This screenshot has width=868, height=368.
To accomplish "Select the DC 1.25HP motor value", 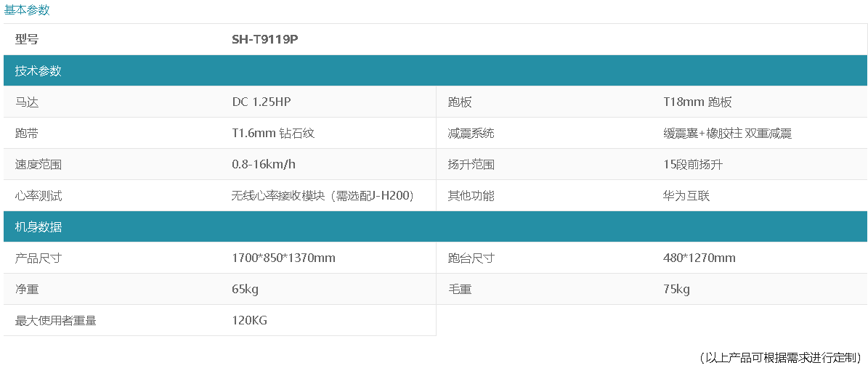I will coord(261,102).
